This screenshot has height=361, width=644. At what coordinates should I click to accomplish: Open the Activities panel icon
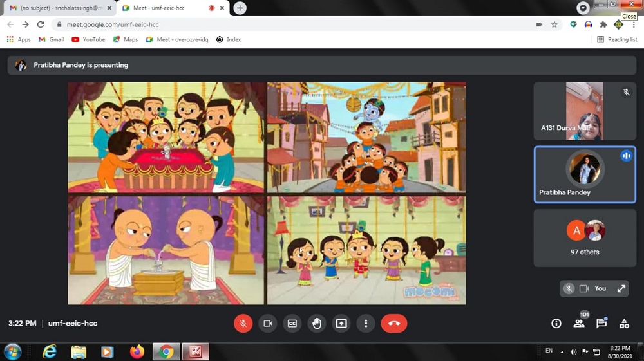point(624,324)
